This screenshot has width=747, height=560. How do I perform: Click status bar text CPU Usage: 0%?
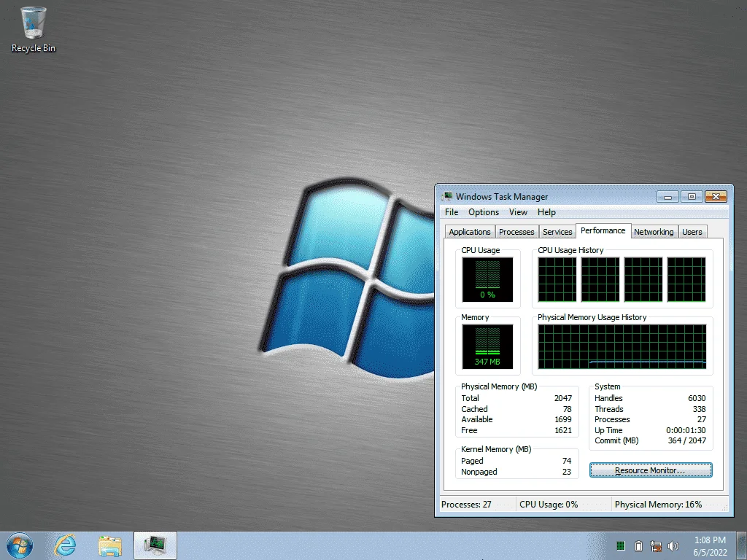click(x=549, y=505)
